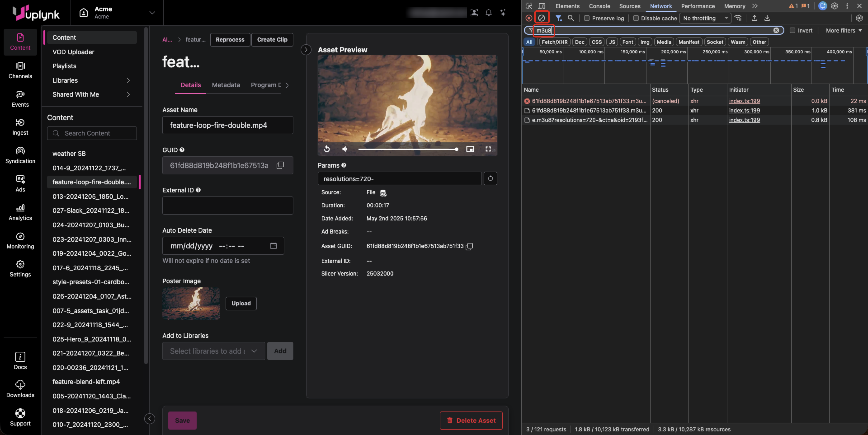
Task: Expand the Libraries menu item
Action: [x=91, y=80]
